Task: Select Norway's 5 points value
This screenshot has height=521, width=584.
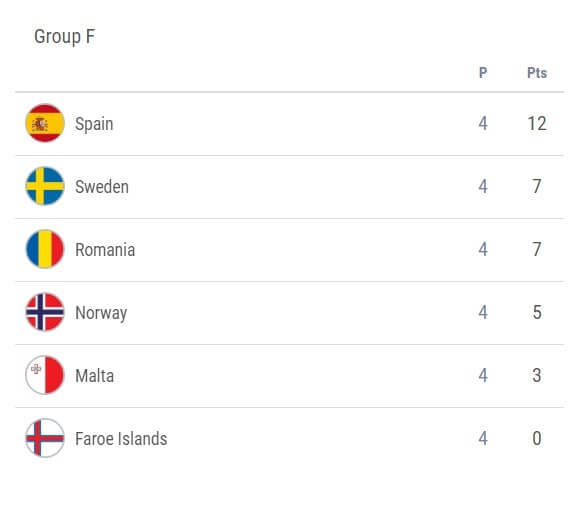Action: click(x=537, y=312)
